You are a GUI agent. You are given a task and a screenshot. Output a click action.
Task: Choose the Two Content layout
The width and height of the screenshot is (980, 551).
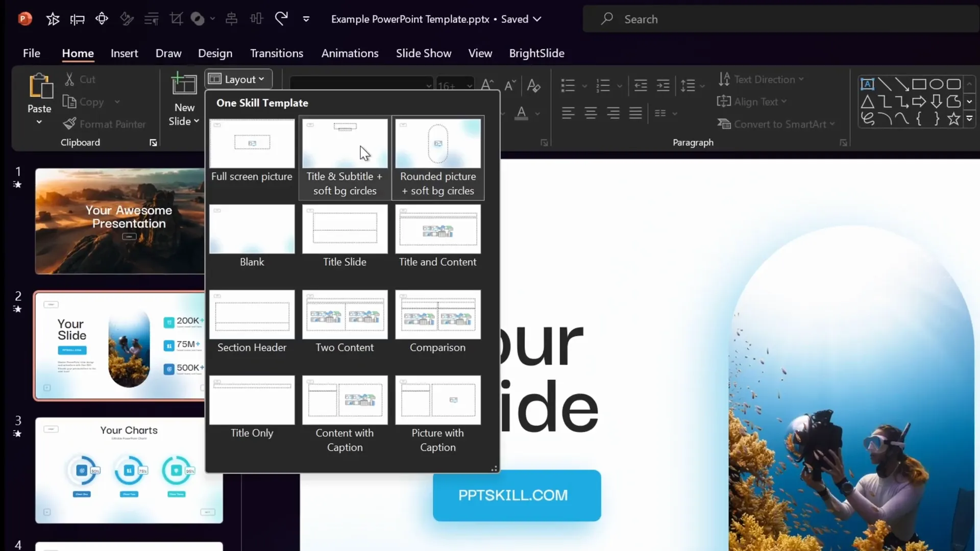[x=345, y=322]
